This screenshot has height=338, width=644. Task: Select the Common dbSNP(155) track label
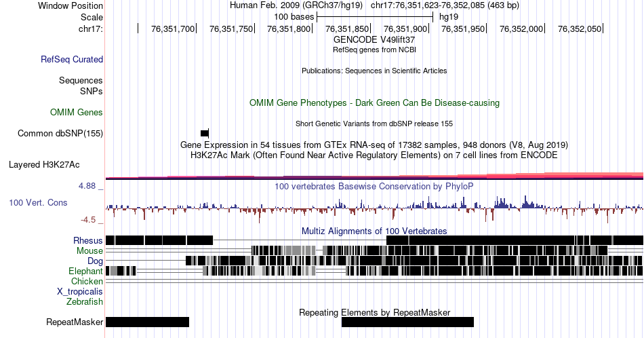tap(60, 133)
